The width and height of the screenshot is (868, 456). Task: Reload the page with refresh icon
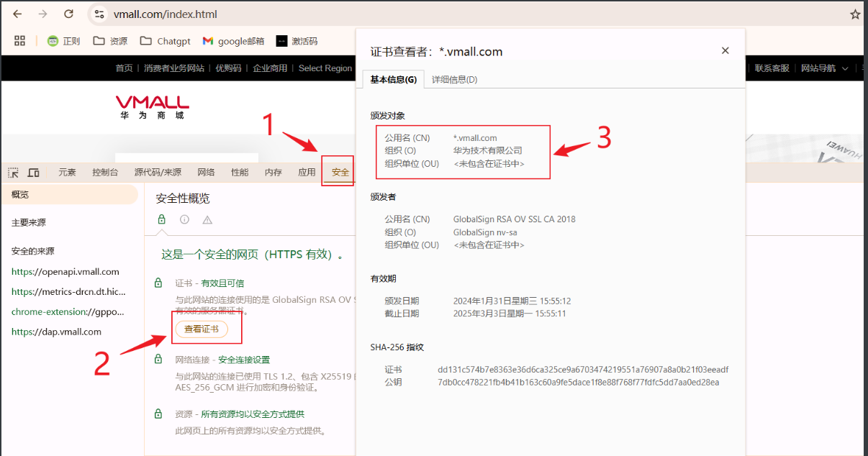(68, 14)
